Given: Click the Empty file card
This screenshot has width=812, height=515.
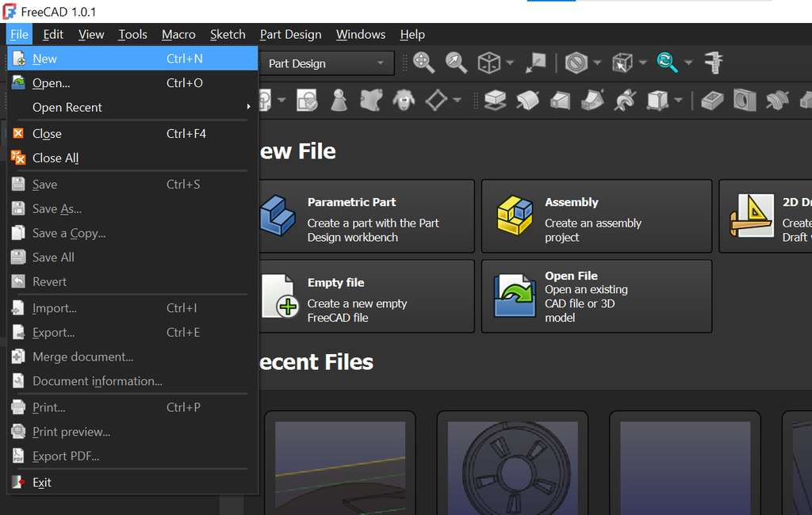Looking at the screenshot, I should coord(366,296).
